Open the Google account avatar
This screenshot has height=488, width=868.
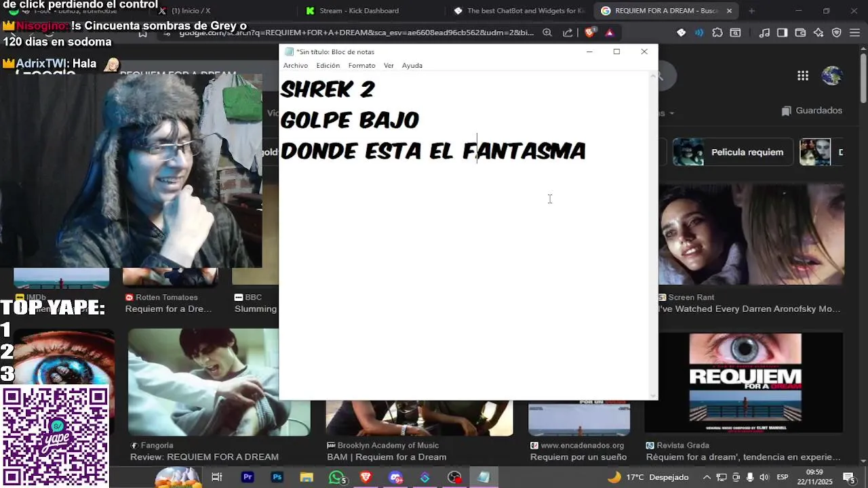(x=832, y=76)
